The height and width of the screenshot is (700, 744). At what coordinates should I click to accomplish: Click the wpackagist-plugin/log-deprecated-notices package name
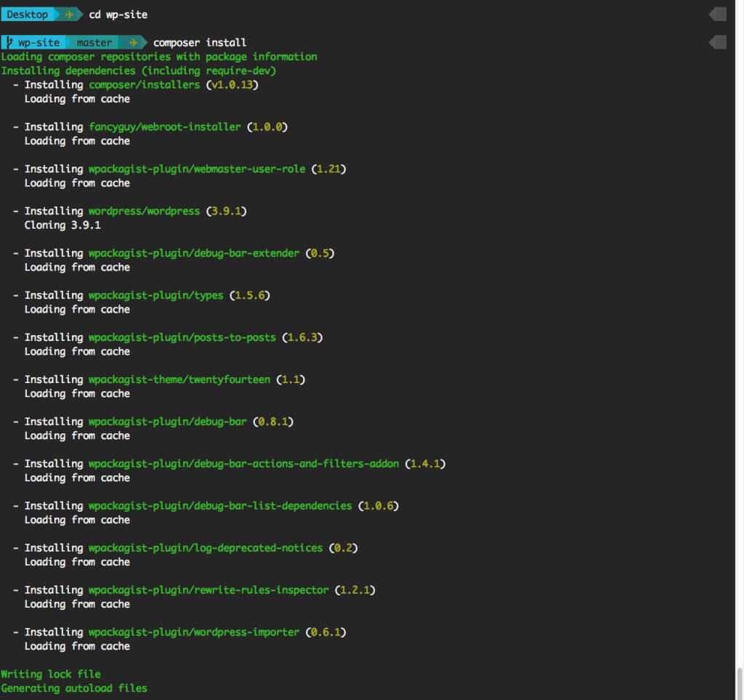click(206, 548)
